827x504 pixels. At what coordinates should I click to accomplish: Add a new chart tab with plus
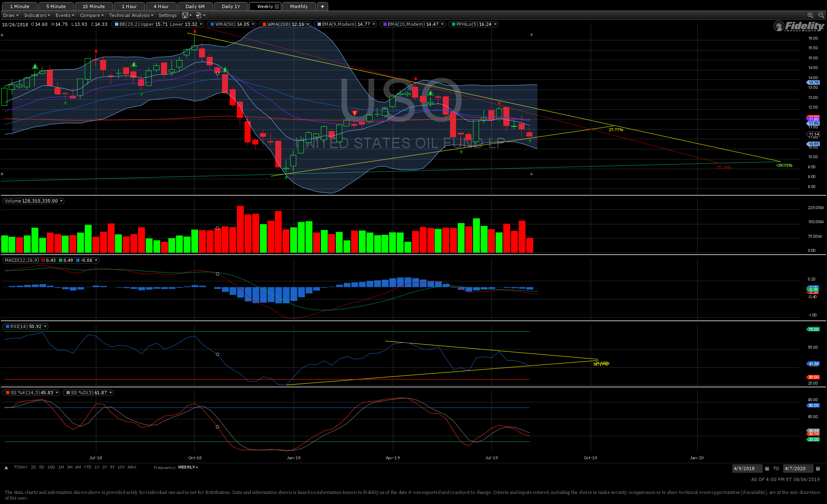point(322,6)
